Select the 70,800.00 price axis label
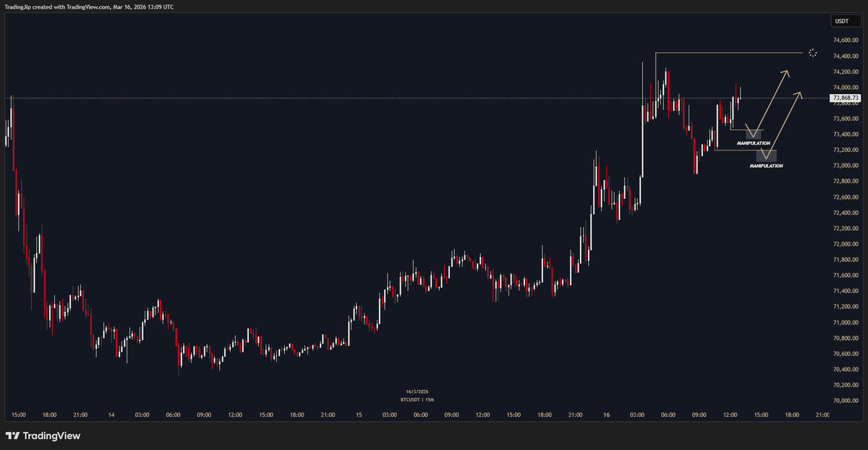The height and width of the screenshot is (450, 868). click(x=846, y=339)
